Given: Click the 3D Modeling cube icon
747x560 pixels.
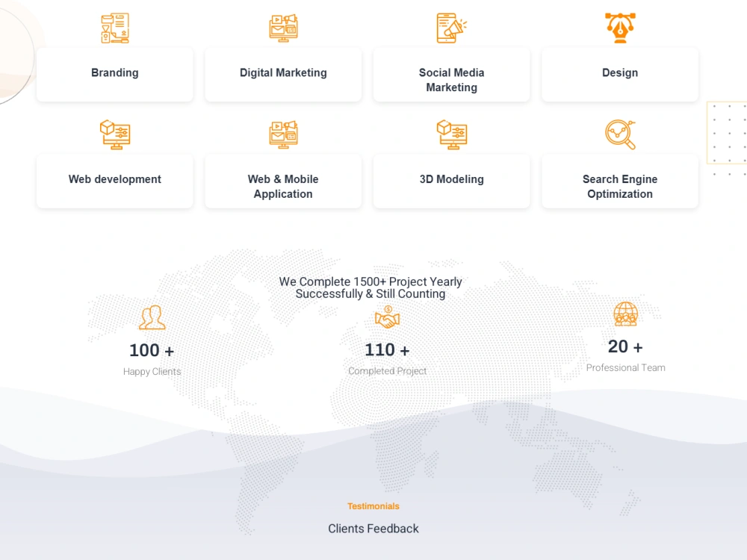Looking at the screenshot, I should (x=452, y=134).
